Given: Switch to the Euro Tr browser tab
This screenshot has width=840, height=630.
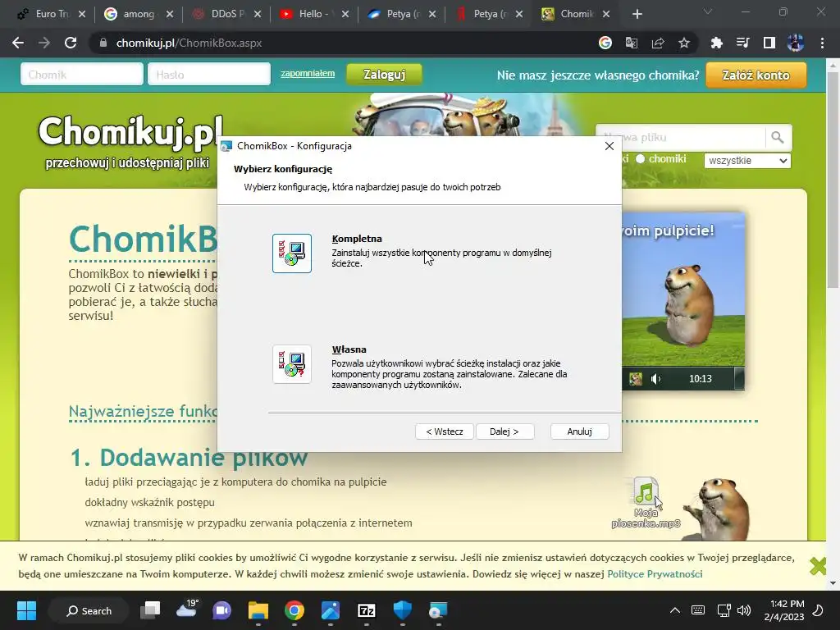Looking at the screenshot, I should click(51, 14).
